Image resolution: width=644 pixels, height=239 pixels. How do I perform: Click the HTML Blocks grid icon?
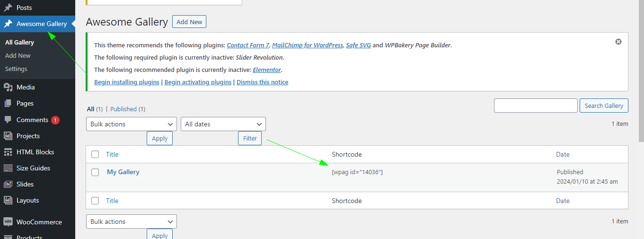[x=8, y=152]
